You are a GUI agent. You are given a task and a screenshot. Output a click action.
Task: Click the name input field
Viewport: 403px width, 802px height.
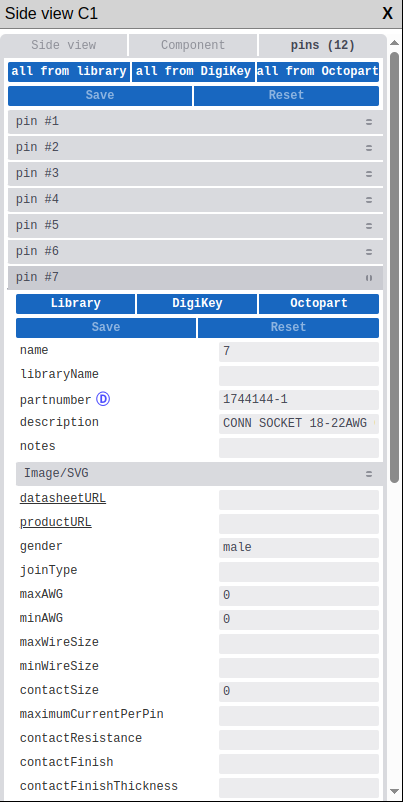(299, 352)
